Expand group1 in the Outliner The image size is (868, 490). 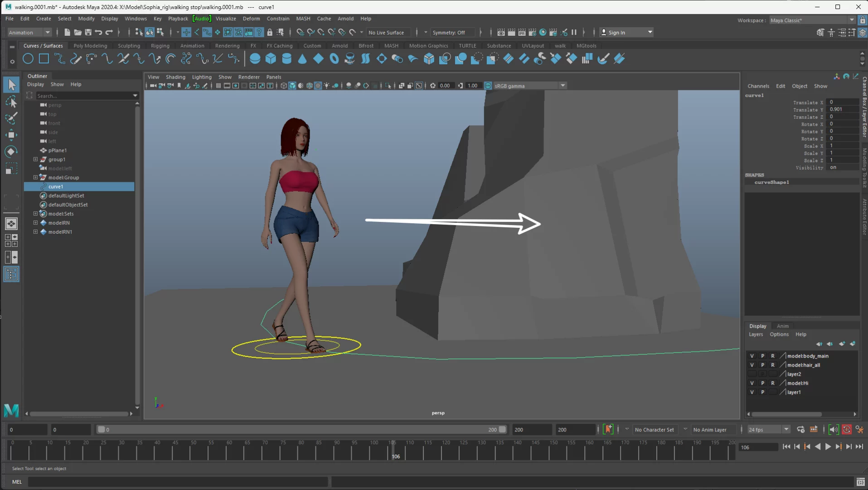coord(35,159)
